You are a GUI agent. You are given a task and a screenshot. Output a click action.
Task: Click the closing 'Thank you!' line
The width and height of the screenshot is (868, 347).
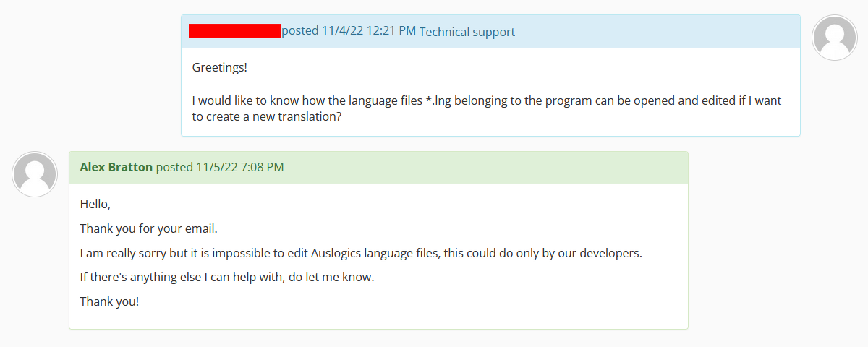tap(109, 301)
